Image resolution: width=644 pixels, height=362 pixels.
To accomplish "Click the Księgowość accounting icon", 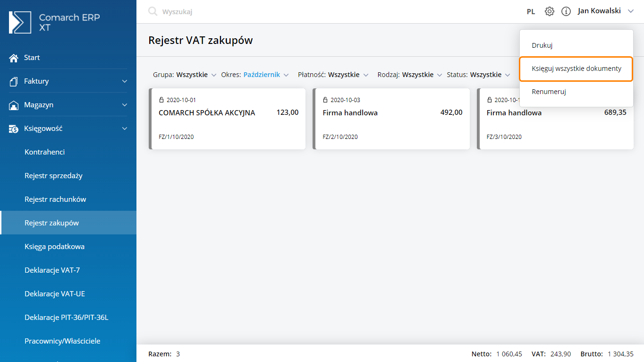I will point(14,129).
